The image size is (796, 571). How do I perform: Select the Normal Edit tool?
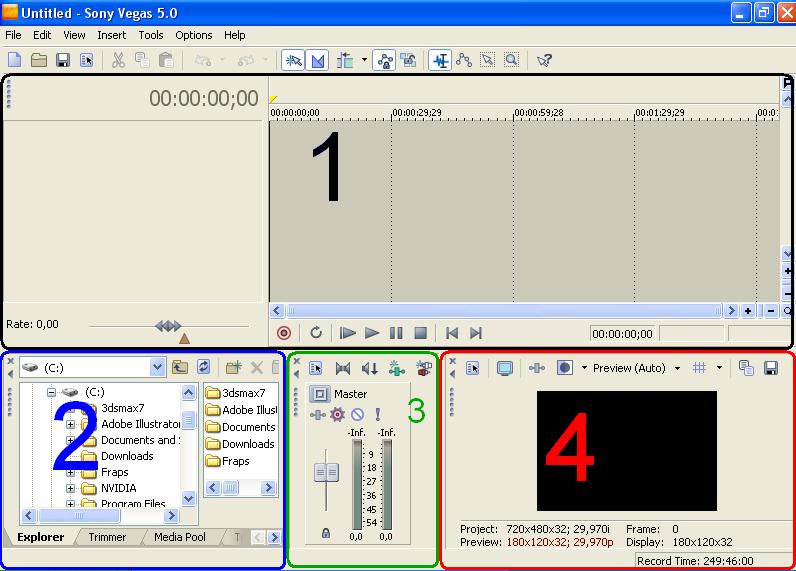pyautogui.click(x=440, y=61)
